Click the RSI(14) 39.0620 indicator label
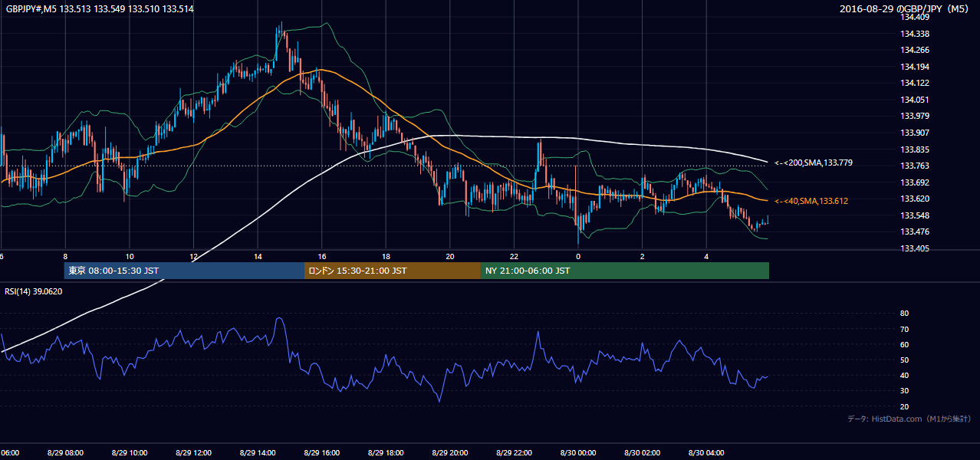 point(34,291)
